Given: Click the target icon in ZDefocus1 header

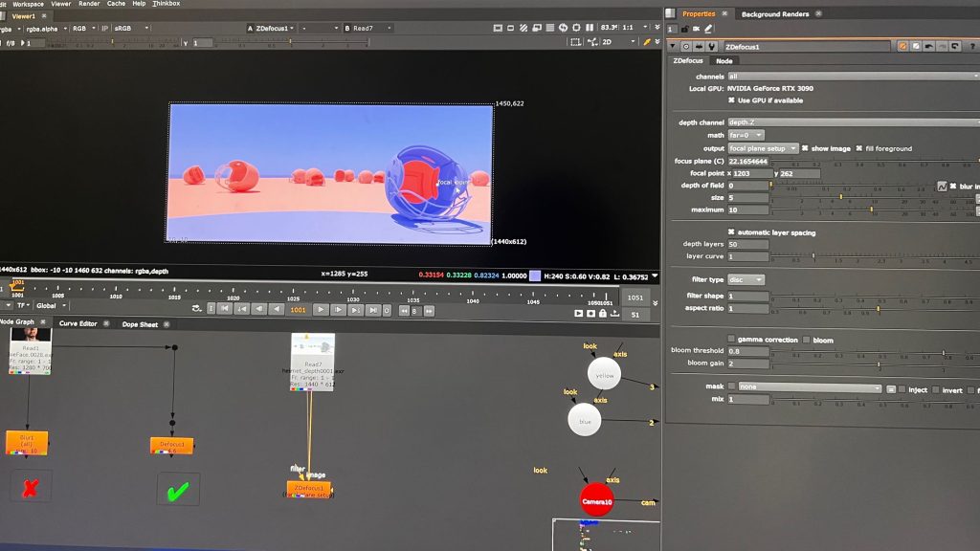Looking at the screenshot, I should click(686, 47).
